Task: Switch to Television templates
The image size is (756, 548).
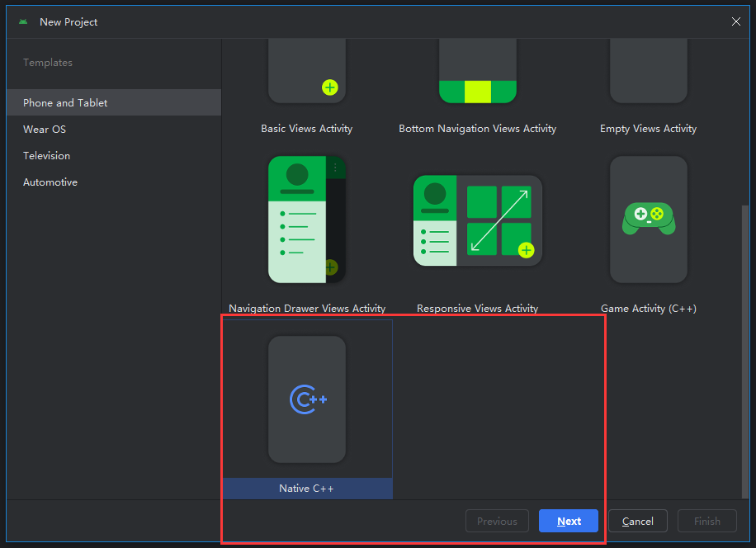Action: [x=46, y=156]
